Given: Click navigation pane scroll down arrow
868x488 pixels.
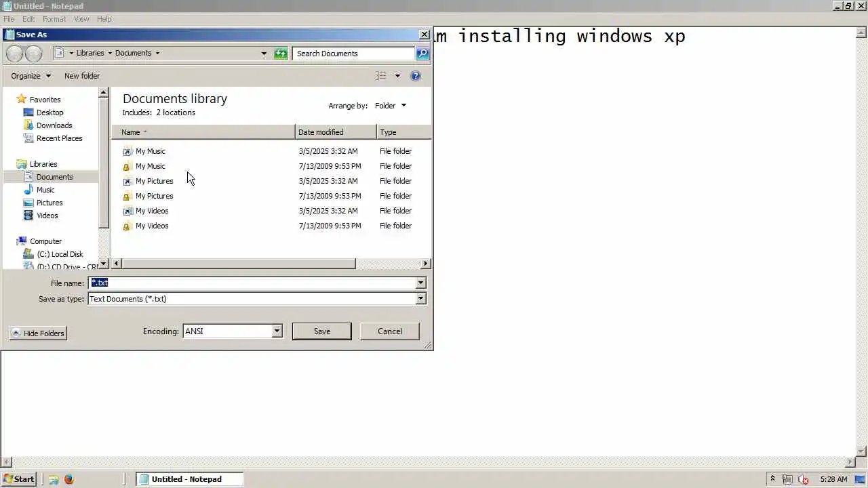Looking at the screenshot, I should [x=104, y=264].
